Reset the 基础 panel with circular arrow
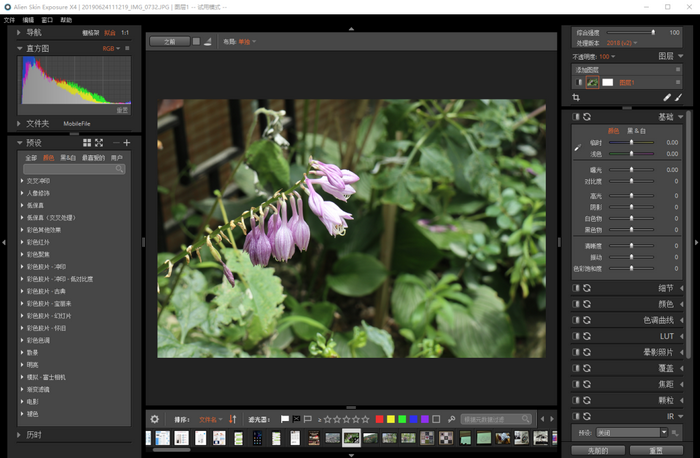 pos(587,117)
